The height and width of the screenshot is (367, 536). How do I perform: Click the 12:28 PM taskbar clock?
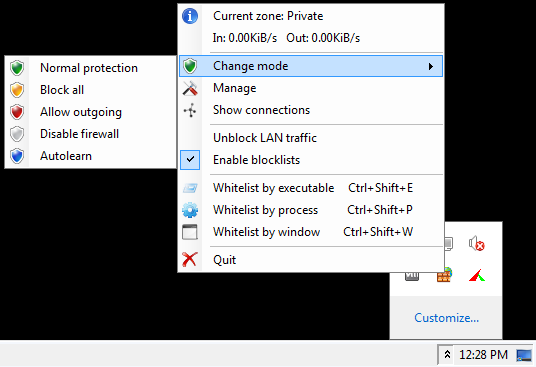(483, 355)
